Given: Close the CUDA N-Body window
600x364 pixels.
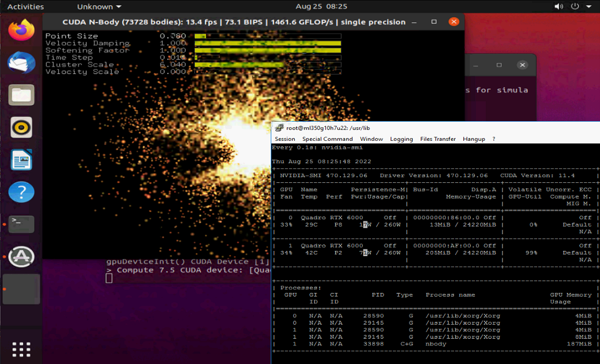Looking at the screenshot, I should click(x=454, y=22).
